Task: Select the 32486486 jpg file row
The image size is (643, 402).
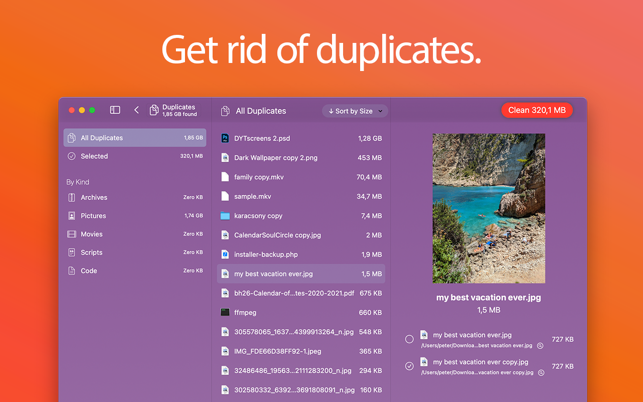Action: click(301, 370)
